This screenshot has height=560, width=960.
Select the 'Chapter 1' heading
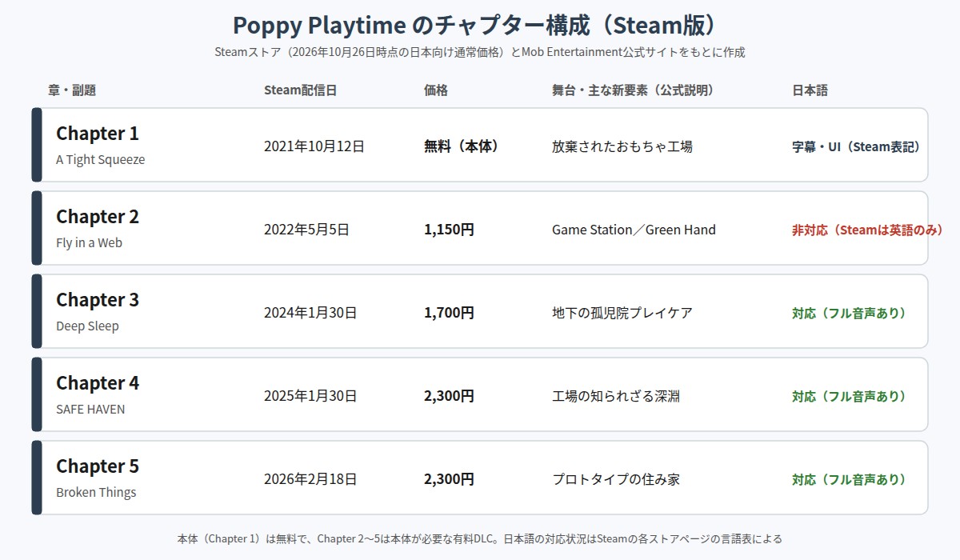[x=98, y=134]
